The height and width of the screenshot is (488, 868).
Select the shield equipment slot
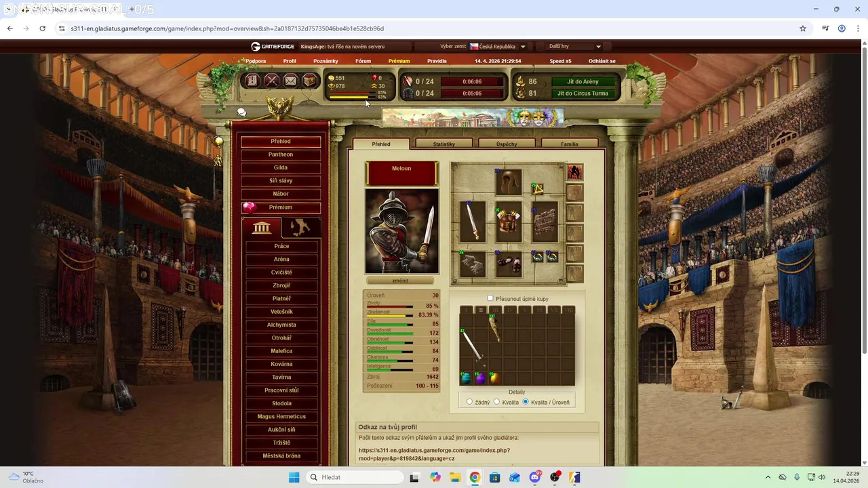[544, 222]
